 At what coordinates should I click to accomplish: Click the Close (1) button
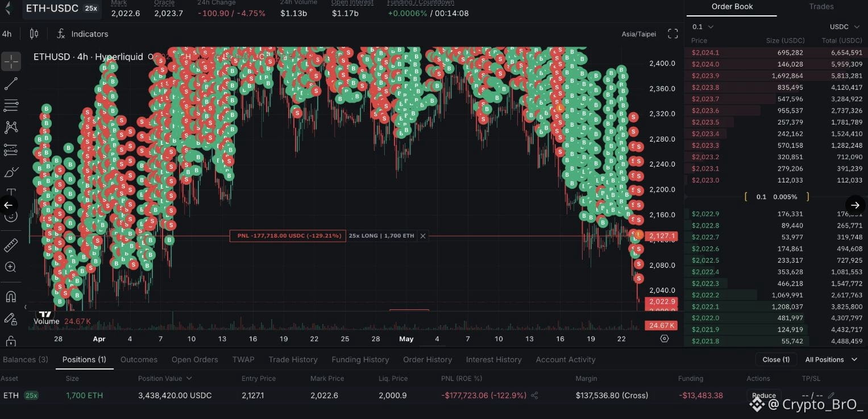[x=776, y=359]
